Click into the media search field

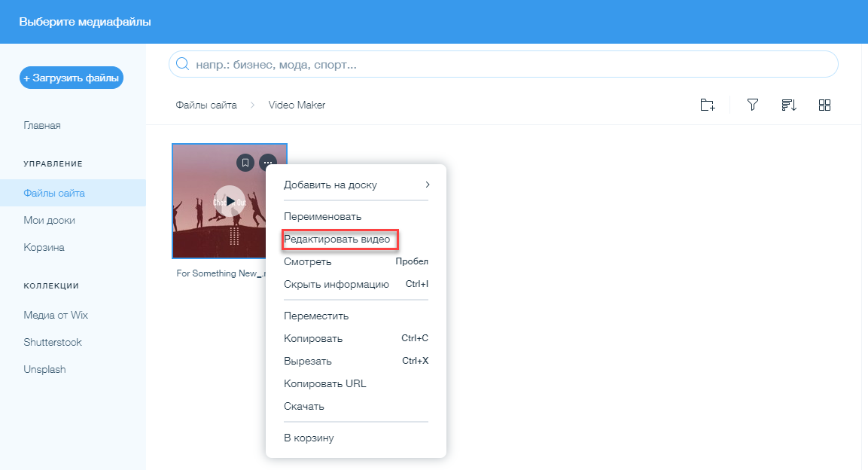(504, 65)
